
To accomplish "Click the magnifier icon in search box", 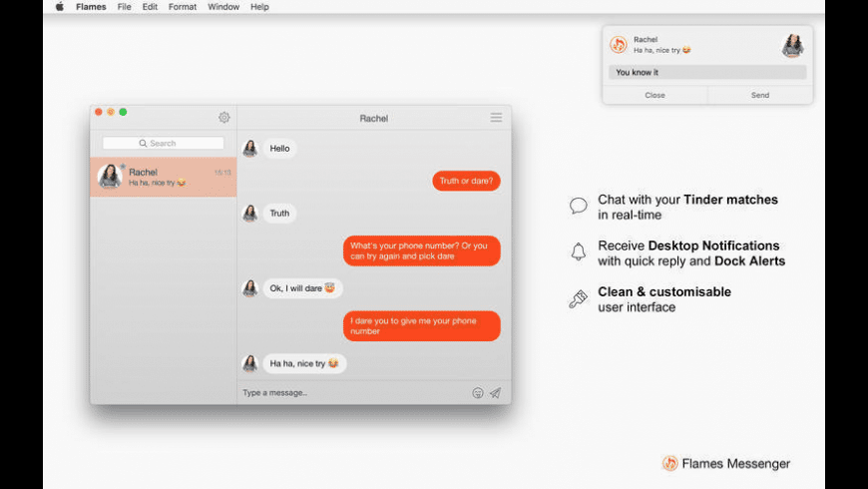I will click(x=143, y=144).
